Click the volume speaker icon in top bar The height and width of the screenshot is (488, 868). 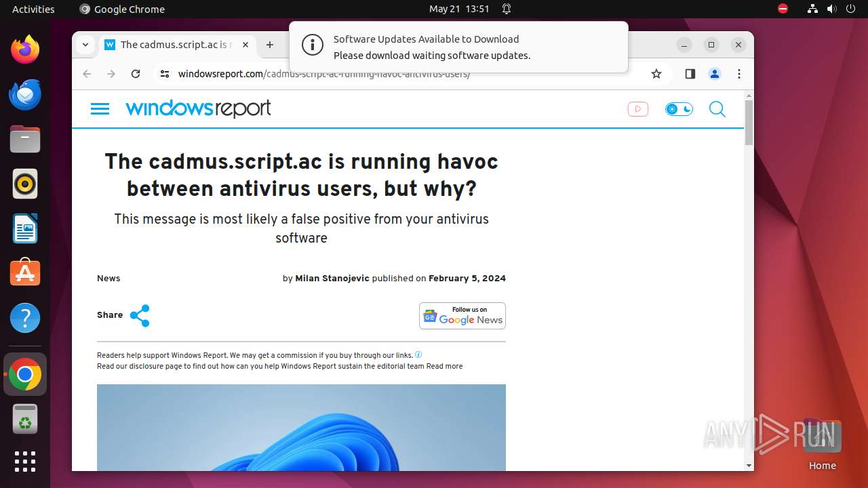831,9
